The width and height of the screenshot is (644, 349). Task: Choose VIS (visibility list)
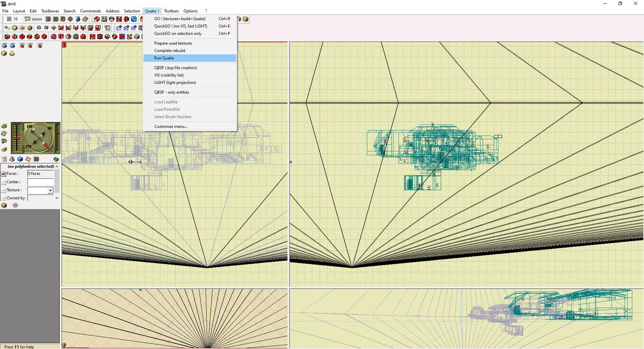[x=190, y=75]
